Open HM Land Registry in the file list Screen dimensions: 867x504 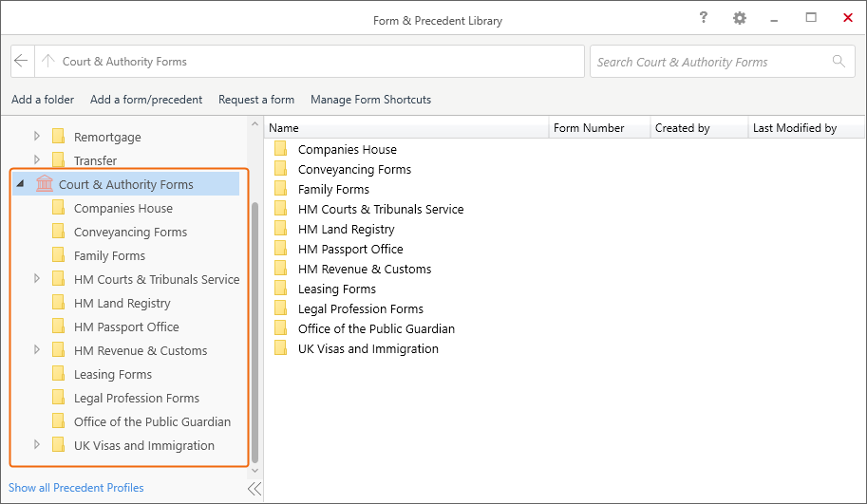(347, 229)
